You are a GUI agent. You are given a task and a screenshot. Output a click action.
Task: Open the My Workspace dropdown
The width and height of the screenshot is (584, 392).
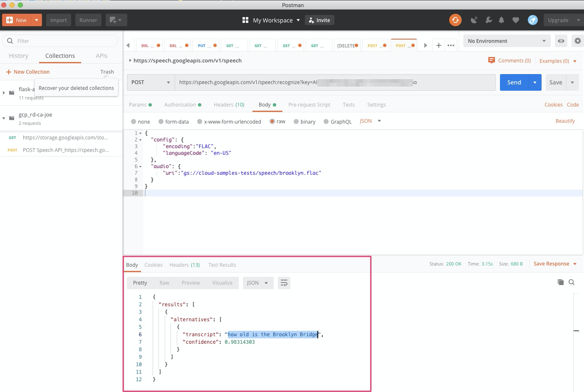coord(298,20)
